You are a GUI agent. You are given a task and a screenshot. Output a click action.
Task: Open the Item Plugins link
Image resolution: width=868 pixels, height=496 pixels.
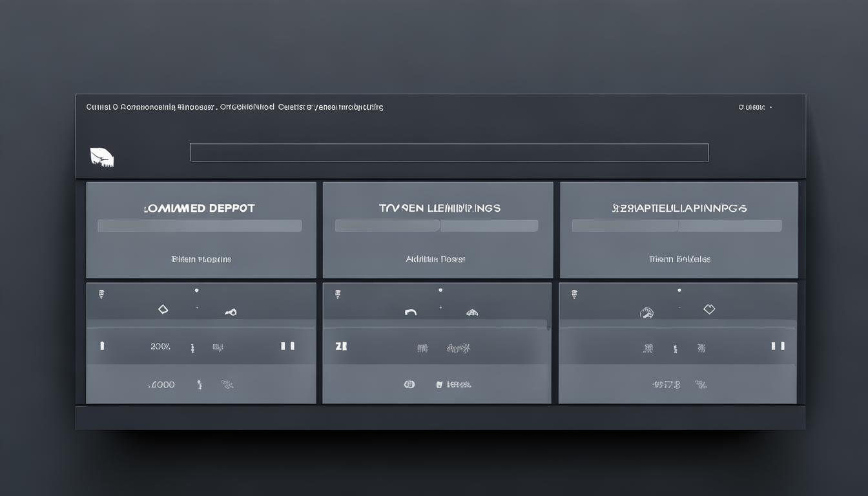pos(200,258)
